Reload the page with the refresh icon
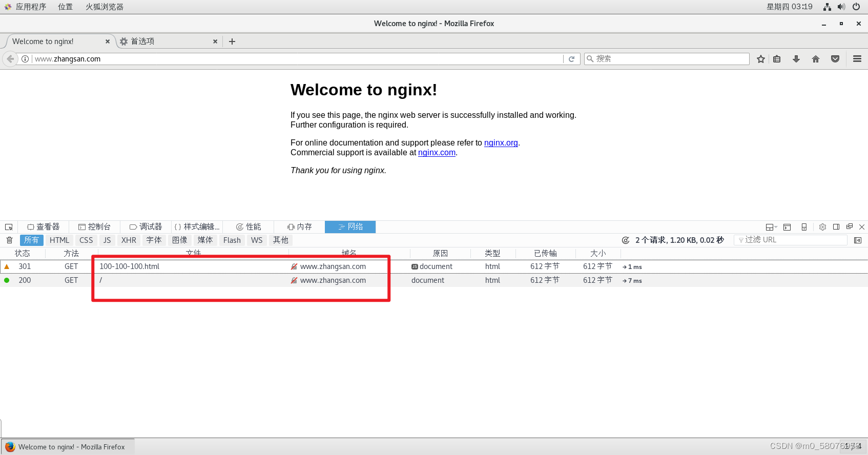 [571, 59]
